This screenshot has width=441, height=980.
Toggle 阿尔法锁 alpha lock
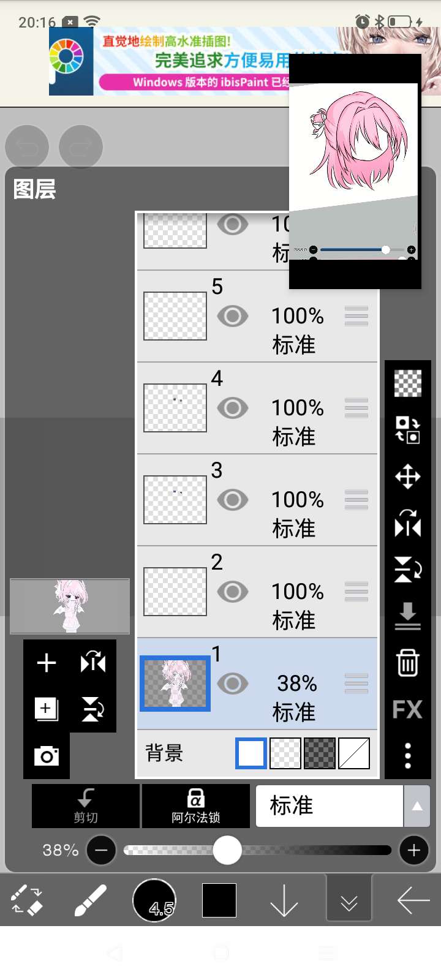pos(196,806)
